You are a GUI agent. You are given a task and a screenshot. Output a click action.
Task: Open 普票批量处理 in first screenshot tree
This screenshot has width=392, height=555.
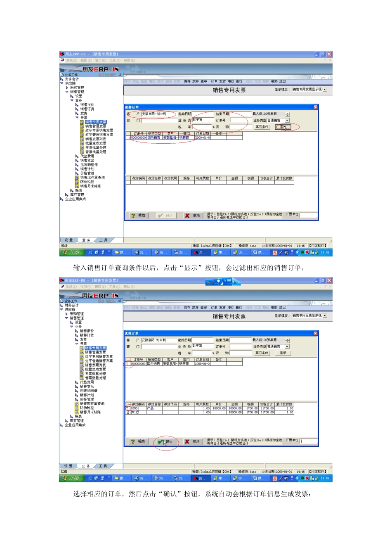(96, 152)
